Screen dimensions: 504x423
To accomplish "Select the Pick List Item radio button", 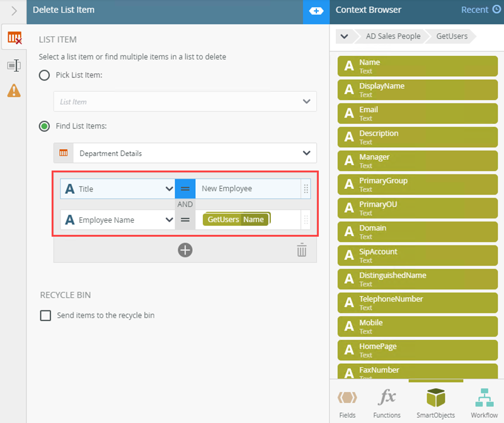I will click(44, 75).
